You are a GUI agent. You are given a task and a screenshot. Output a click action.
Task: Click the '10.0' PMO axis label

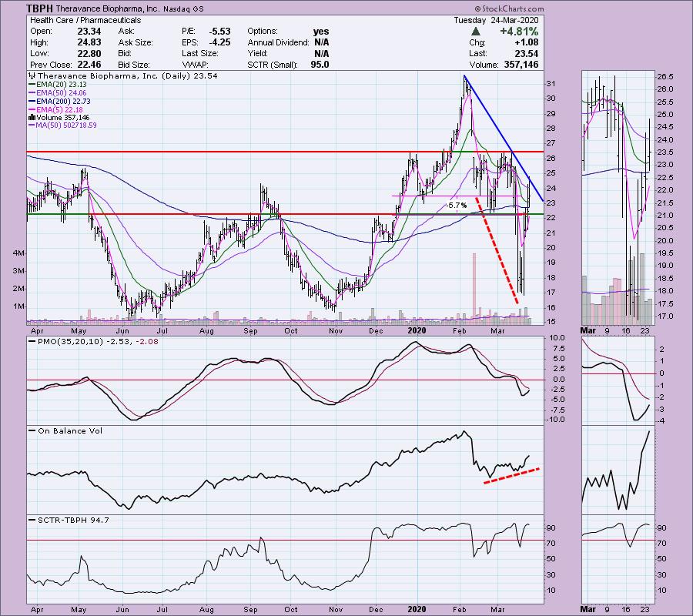tap(557, 338)
